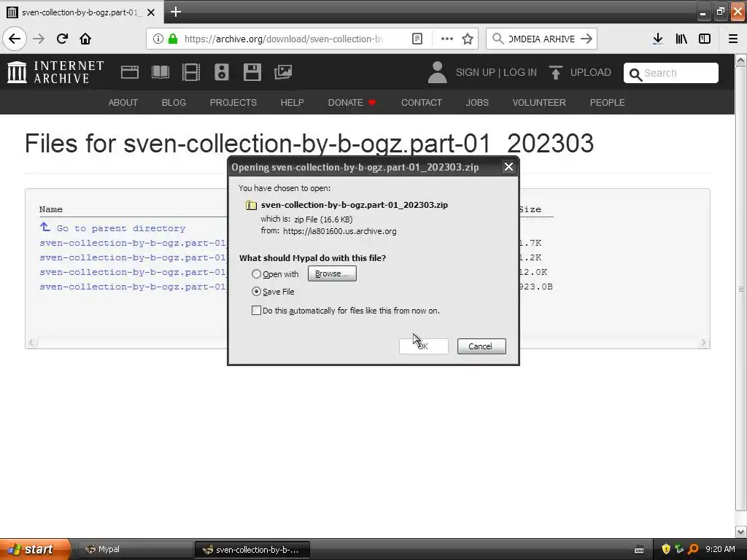Open page actions three-dots menu
Image resolution: width=747 pixels, height=560 pixels.
(x=447, y=39)
